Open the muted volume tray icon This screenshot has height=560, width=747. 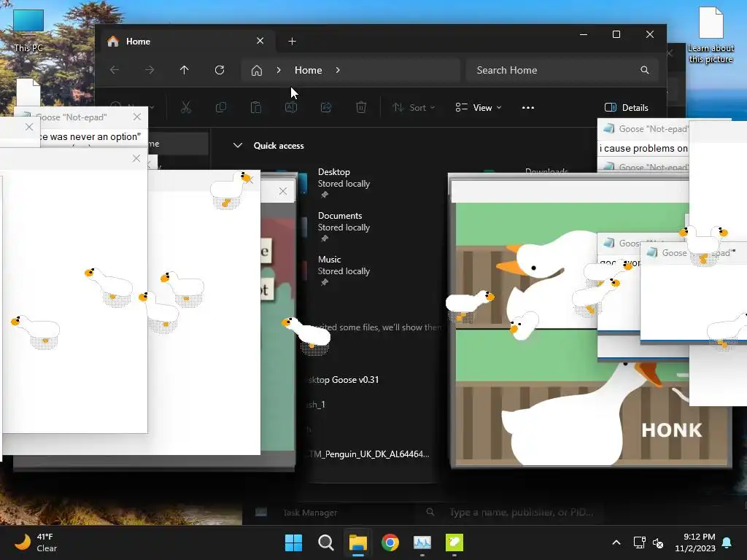click(x=658, y=542)
